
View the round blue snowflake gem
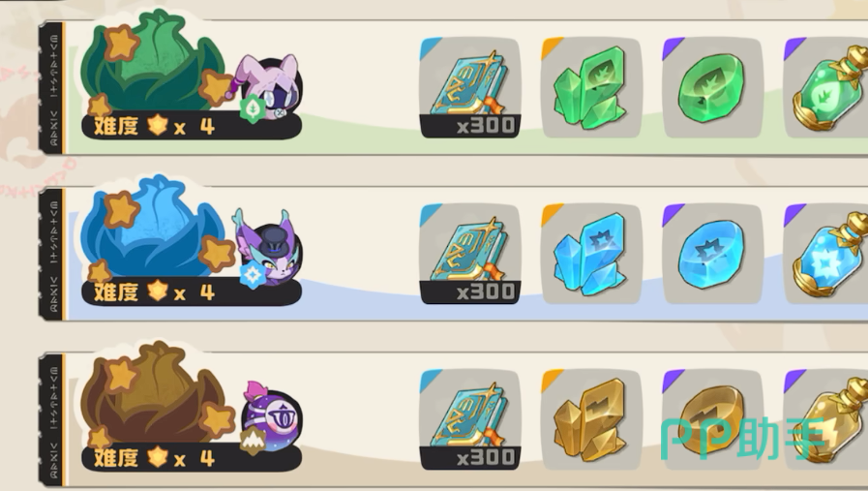click(x=712, y=254)
